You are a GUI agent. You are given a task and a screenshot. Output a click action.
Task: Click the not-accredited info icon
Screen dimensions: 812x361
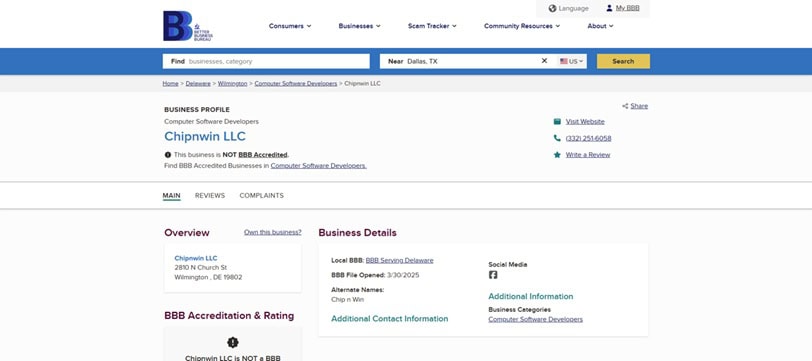(168, 155)
